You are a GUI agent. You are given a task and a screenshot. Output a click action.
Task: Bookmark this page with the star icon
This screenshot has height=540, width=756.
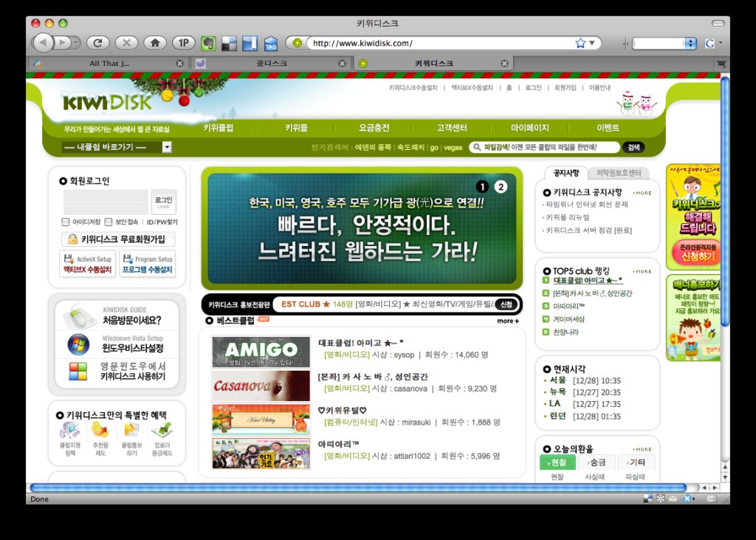[580, 43]
